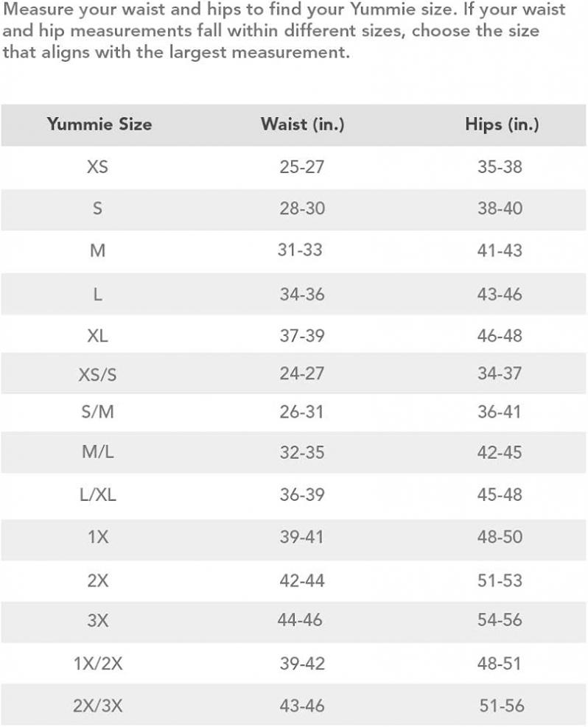This screenshot has height=727, width=588.
Task: Select the XS/S size label
Action: [x=97, y=373]
